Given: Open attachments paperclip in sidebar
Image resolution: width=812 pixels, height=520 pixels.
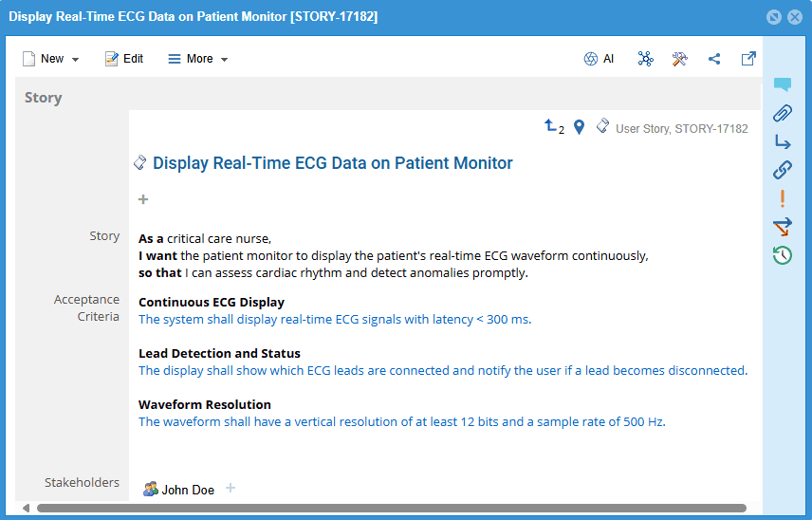Looking at the screenshot, I should 782,114.
